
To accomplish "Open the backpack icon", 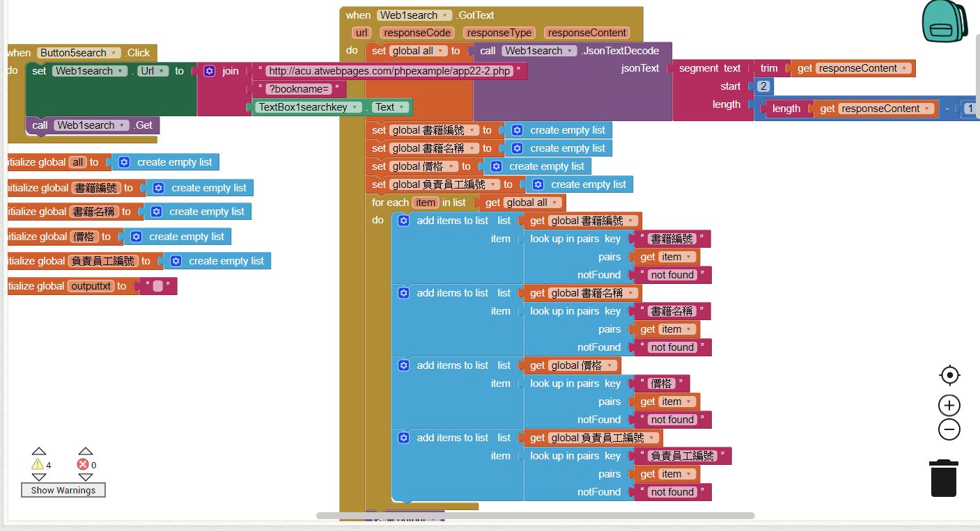I will pos(944,22).
